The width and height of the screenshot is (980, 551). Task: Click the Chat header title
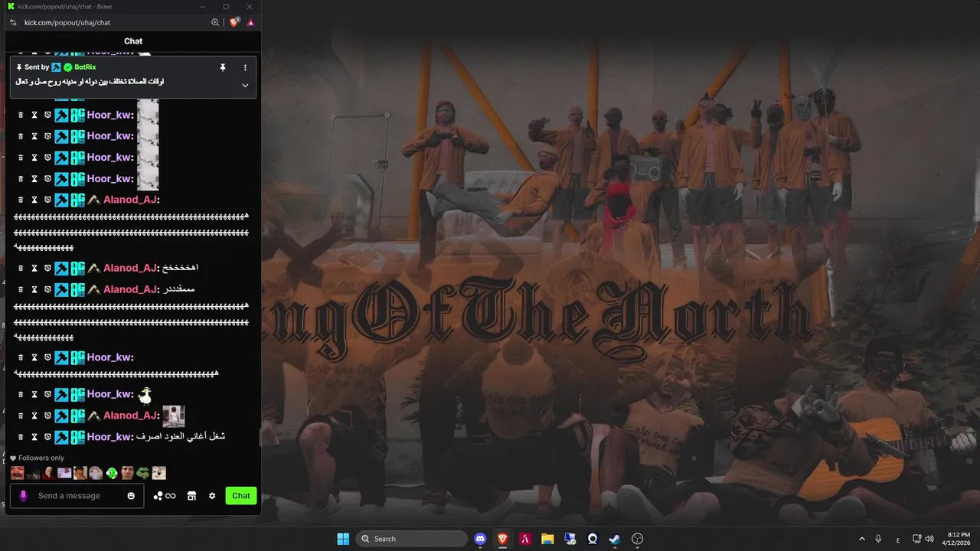[x=133, y=41]
